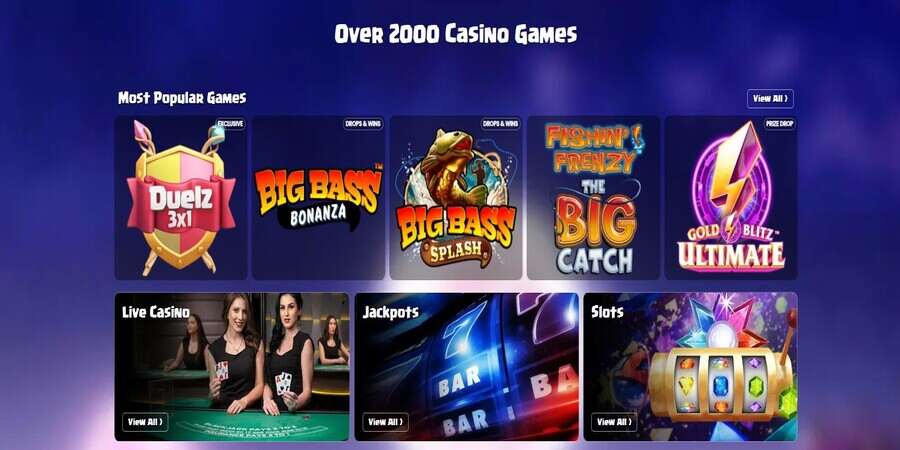
Task: Click View All for Most Popular Games
Action: [x=770, y=99]
